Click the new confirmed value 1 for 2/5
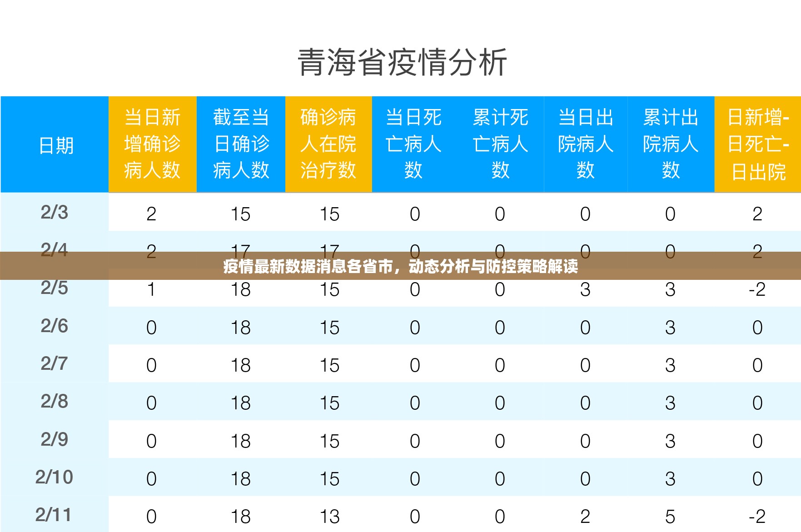The image size is (801, 532). tap(151, 289)
